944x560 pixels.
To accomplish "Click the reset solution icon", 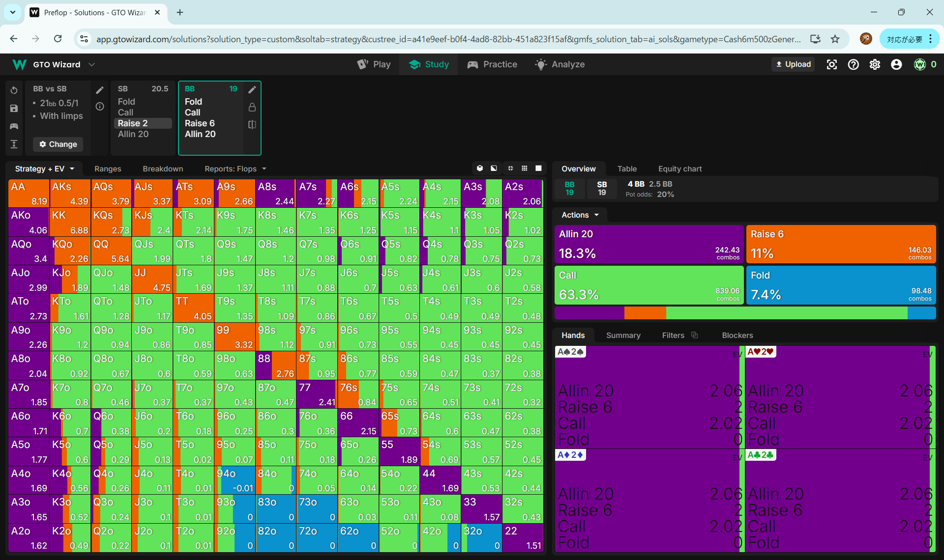I will [x=14, y=90].
